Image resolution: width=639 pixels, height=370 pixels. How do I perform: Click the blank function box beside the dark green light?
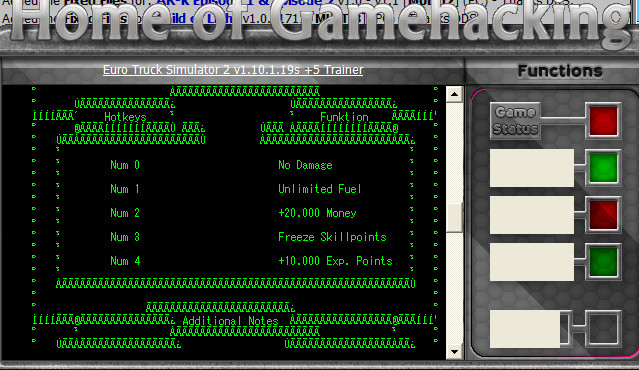pyautogui.click(x=532, y=262)
